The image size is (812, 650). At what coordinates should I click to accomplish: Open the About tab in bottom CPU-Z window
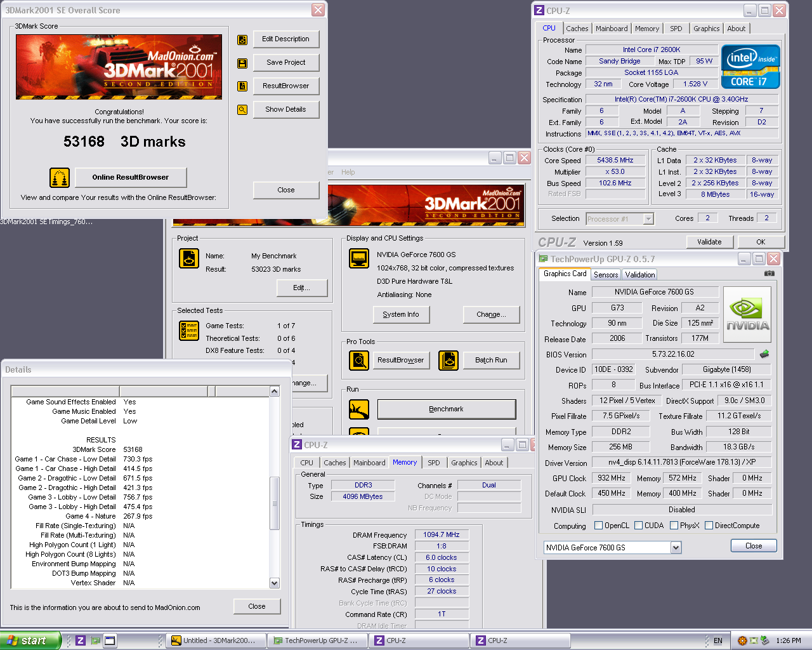click(494, 463)
